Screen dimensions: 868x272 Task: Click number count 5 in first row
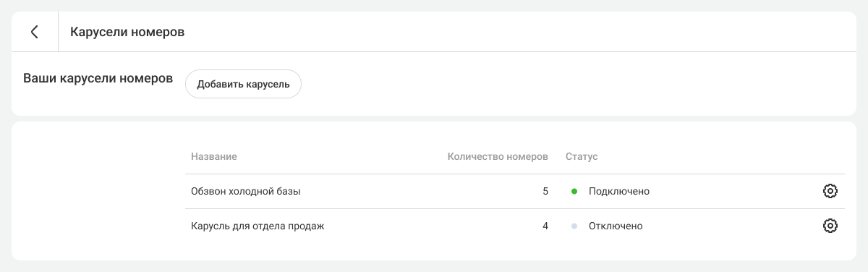coord(545,192)
